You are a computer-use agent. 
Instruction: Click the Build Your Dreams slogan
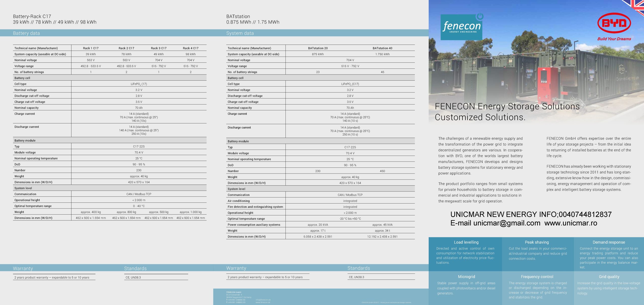(x=614, y=39)
